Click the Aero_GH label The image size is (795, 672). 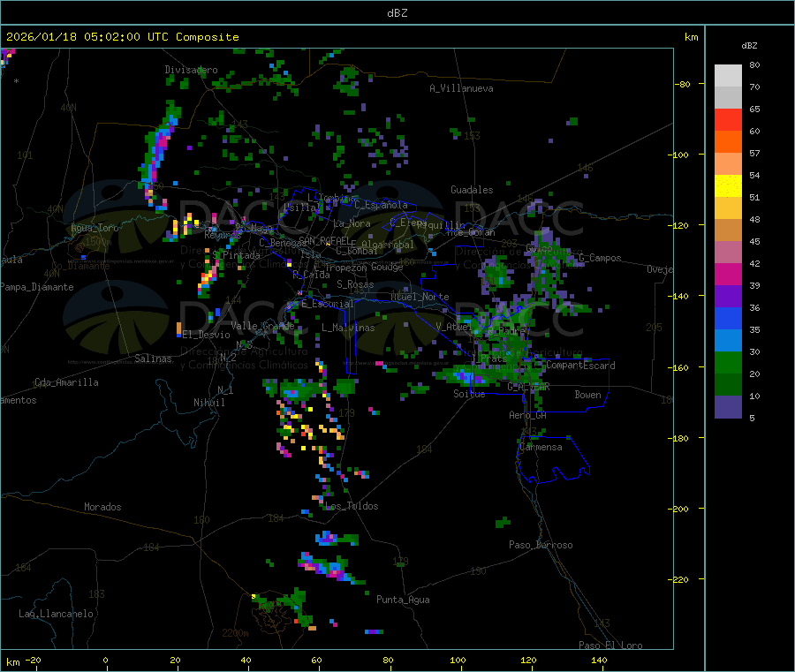click(x=528, y=415)
